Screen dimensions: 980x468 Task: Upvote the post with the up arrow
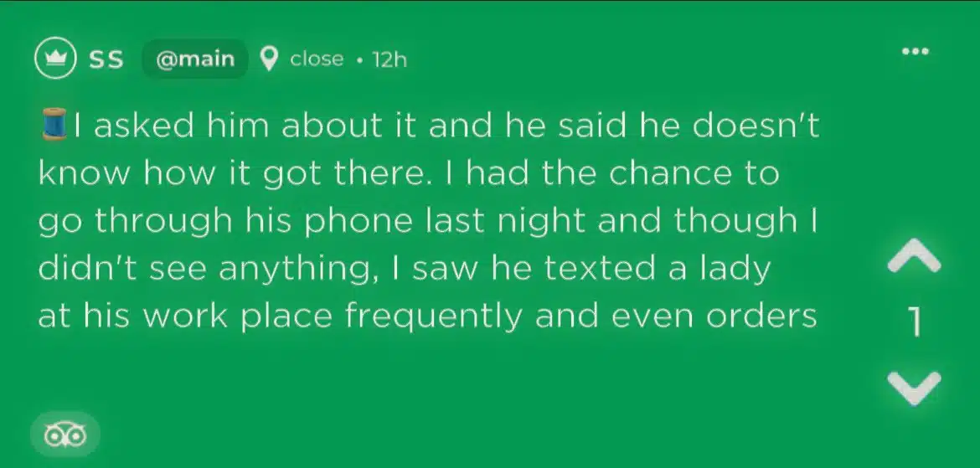[914, 255]
